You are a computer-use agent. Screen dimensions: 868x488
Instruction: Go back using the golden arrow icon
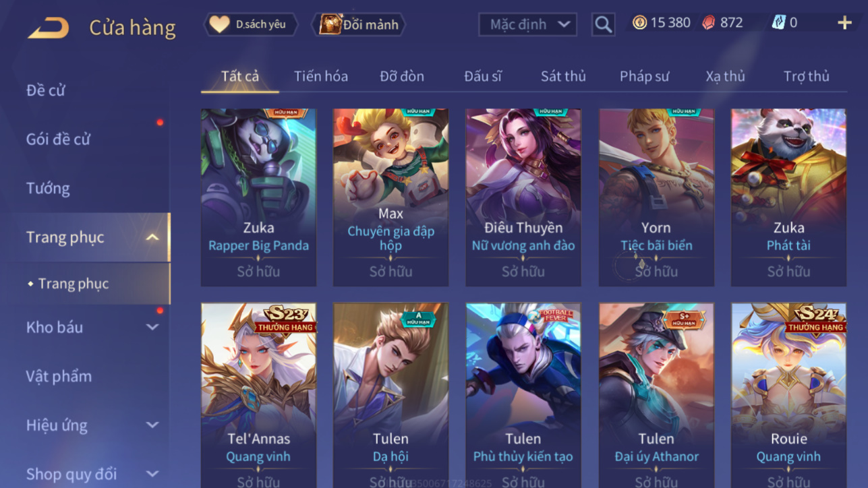[x=49, y=28]
